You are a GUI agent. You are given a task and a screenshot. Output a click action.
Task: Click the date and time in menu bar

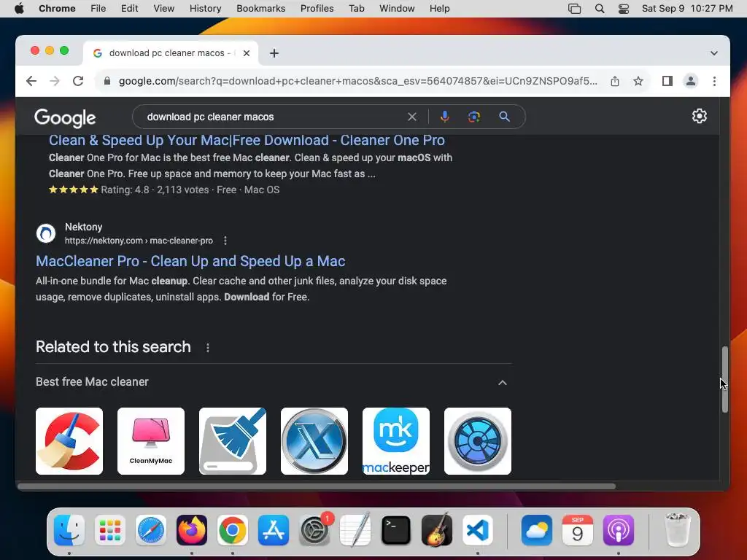tap(687, 9)
